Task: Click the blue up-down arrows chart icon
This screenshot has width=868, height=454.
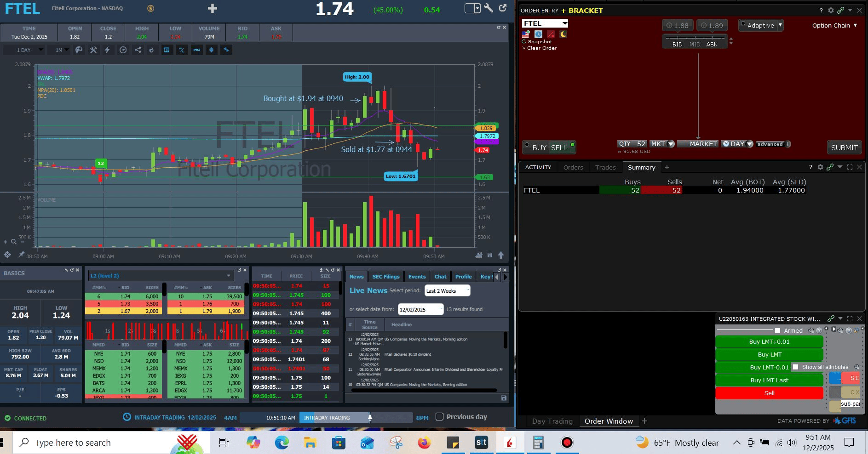Action: click(211, 50)
